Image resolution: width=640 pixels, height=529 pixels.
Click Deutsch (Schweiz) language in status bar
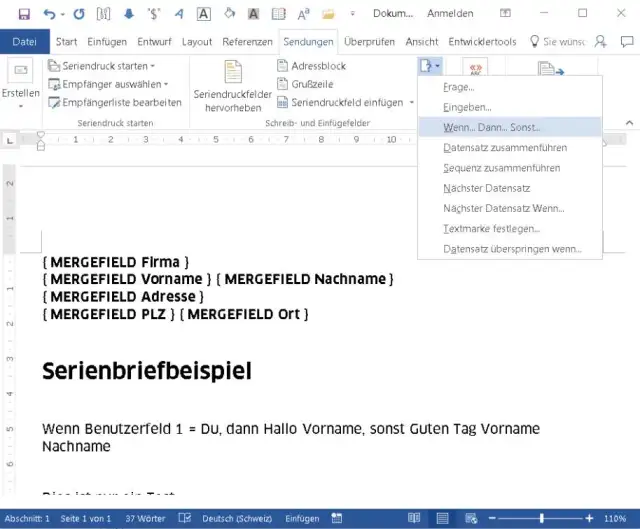click(237, 518)
